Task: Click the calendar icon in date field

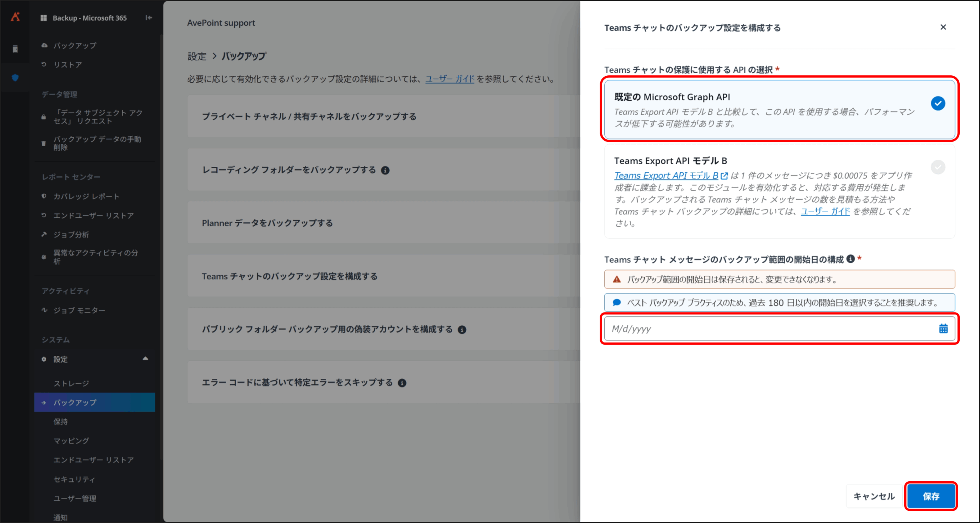Action: point(943,328)
